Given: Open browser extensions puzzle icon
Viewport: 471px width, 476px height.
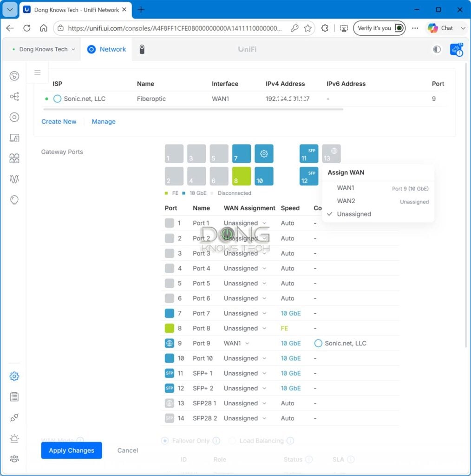Looking at the screenshot, I should pos(325,28).
